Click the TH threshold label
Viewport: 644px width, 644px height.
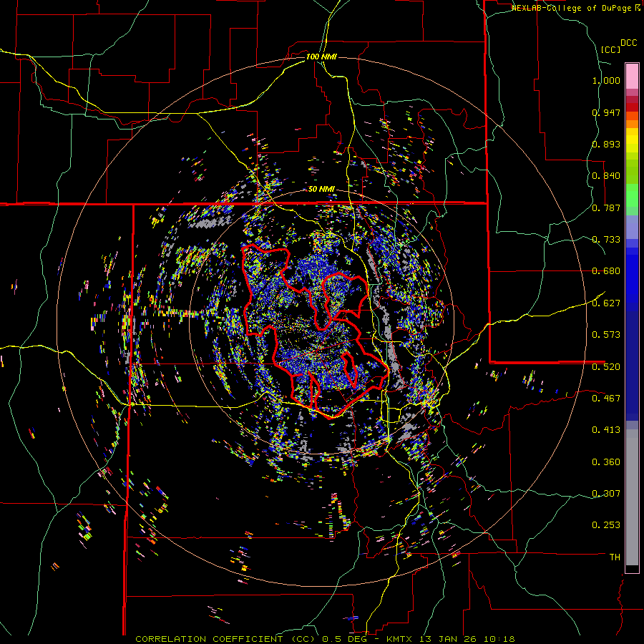pos(615,557)
